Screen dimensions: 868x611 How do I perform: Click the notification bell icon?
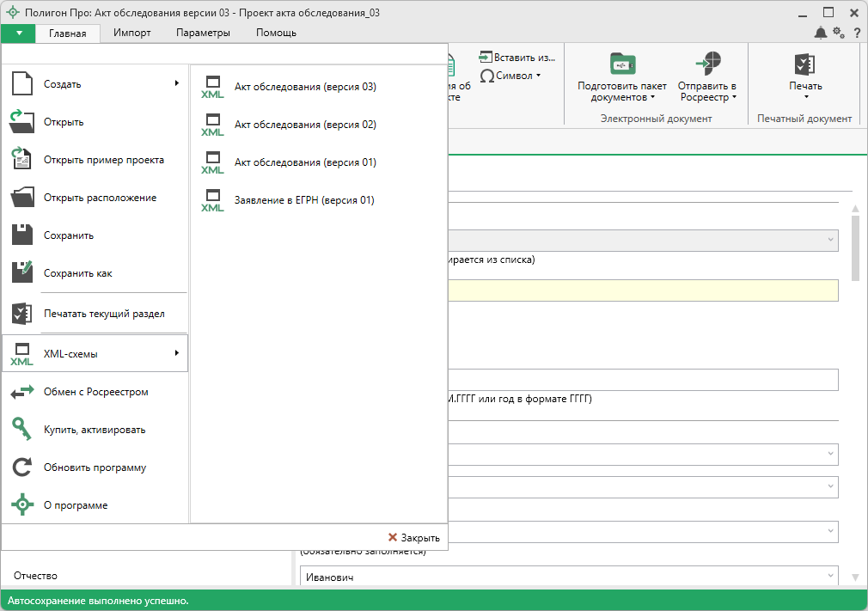coord(821,33)
